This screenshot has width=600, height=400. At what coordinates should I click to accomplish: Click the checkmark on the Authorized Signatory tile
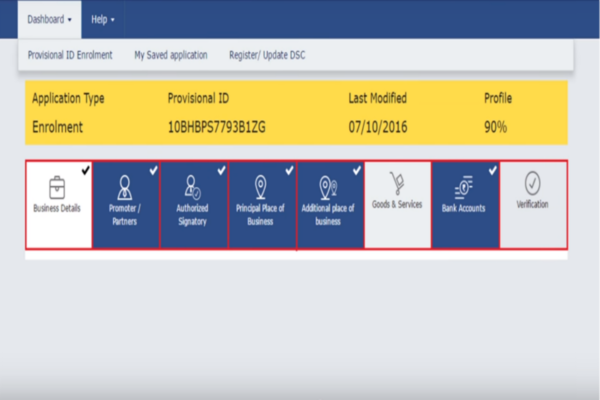[x=221, y=170]
